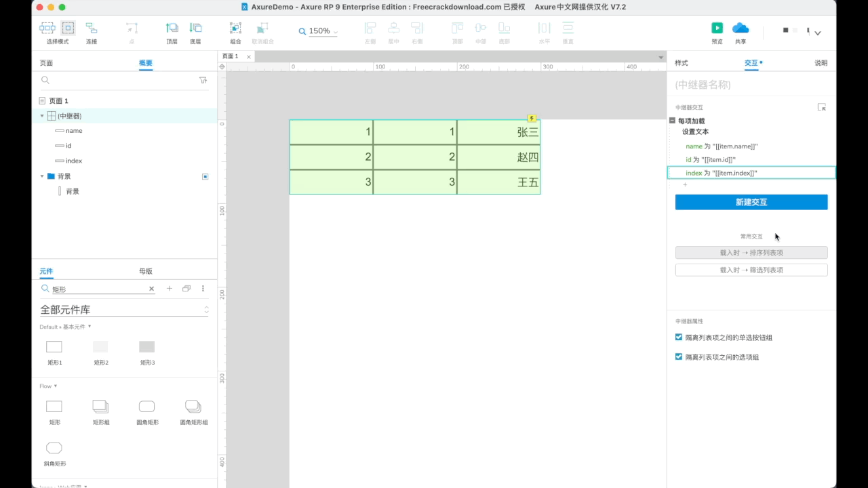Screen dimensions: 868x488
Task: Click the 中部 align middle icon
Action: [x=481, y=28]
